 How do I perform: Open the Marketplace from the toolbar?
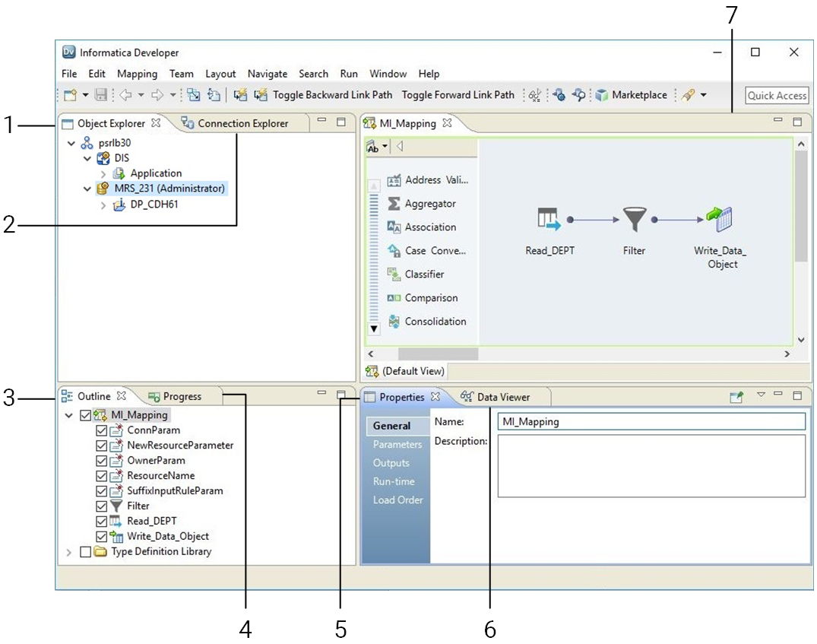[x=631, y=95]
